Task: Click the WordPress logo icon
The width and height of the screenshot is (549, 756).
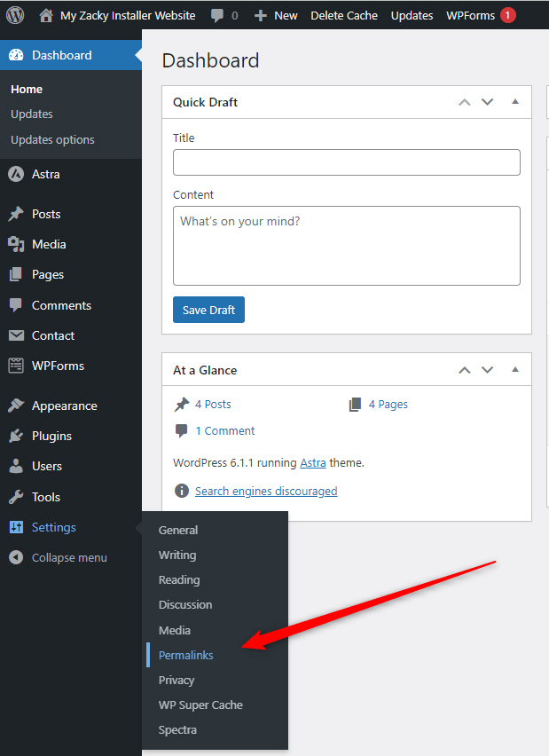Action: (15, 15)
